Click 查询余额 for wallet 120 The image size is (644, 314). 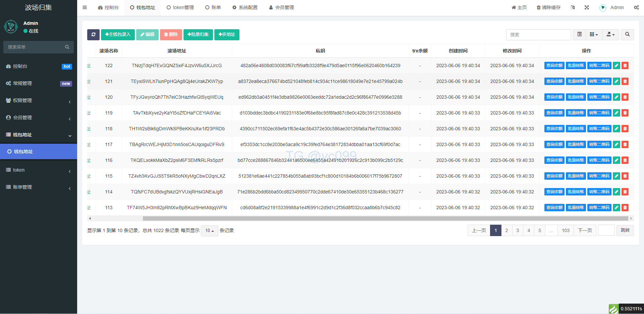click(x=554, y=97)
